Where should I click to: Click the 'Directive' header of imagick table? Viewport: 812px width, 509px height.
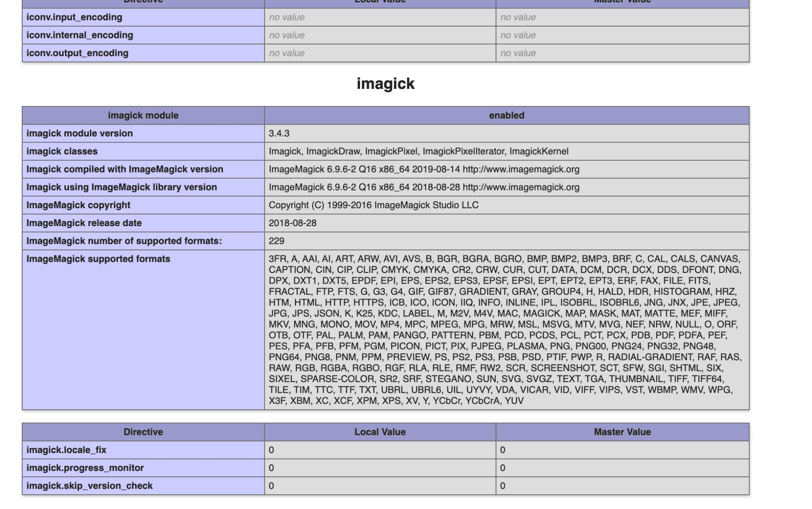point(143,432)
